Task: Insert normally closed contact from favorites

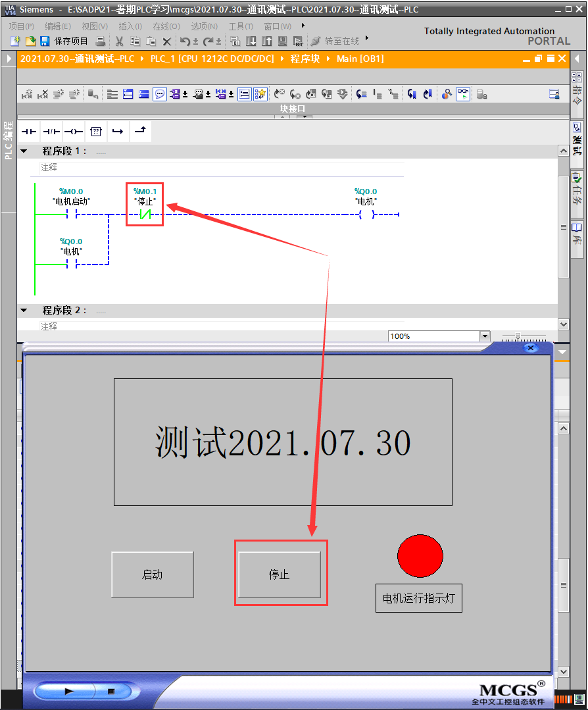Action: point(51,132)
